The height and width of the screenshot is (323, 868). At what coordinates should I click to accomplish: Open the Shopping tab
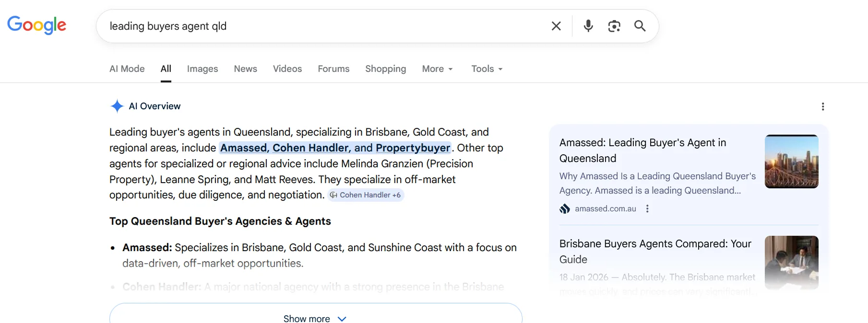click(386, 69)
